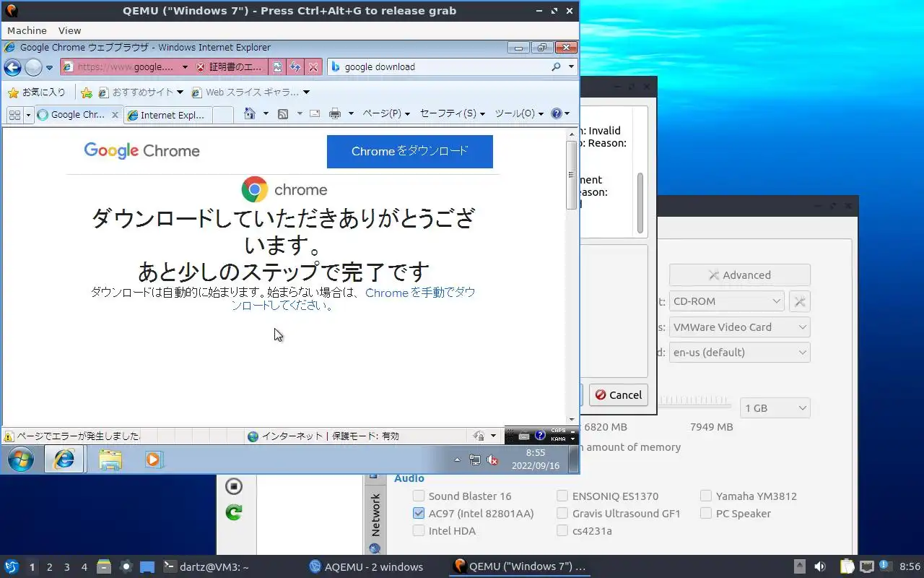Click Advanced button in AQEMU
The image size is (924, 578).
pos(740,275)
